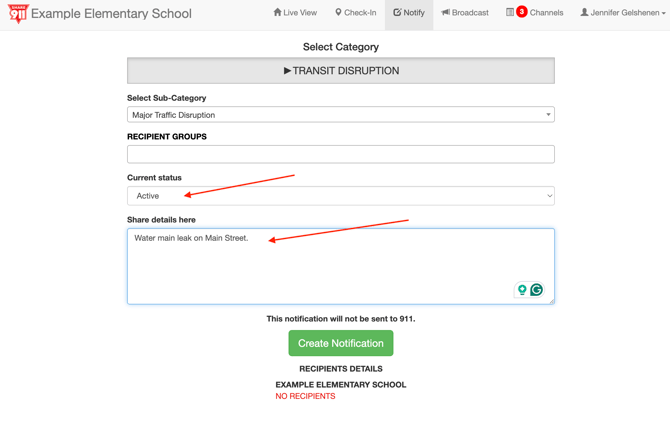Click the Channels list icon
The height and width of the screenshot is (437, 670).
pyautogui.click(x=510, y=13)
